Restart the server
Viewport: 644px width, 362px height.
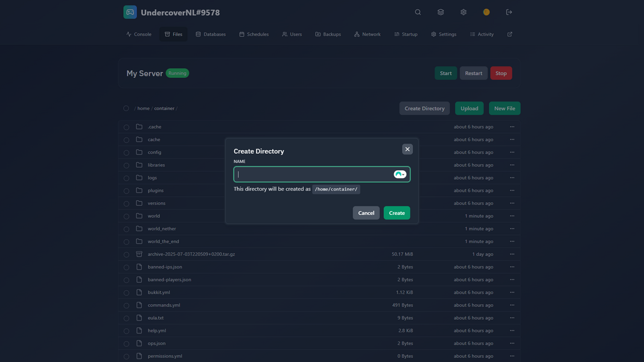(474, 73)
